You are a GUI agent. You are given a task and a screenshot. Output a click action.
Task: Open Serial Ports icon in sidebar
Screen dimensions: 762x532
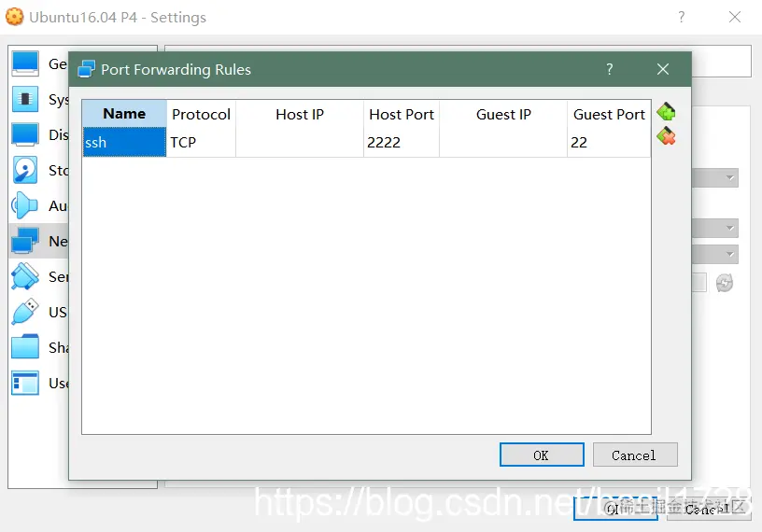click(25, 276)
